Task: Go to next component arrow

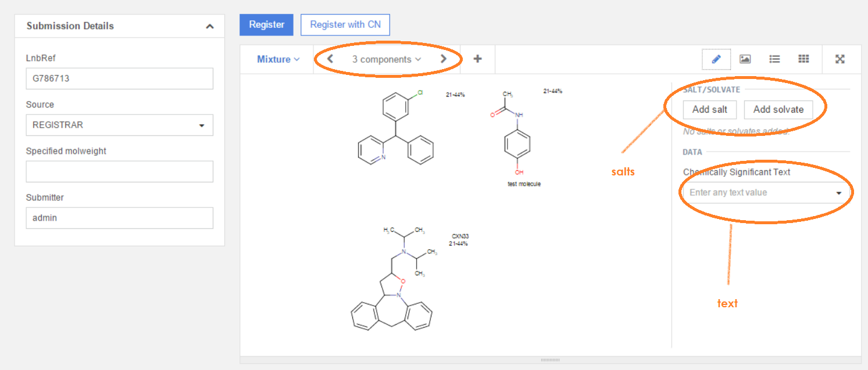Action: click(x=443, y=59)
